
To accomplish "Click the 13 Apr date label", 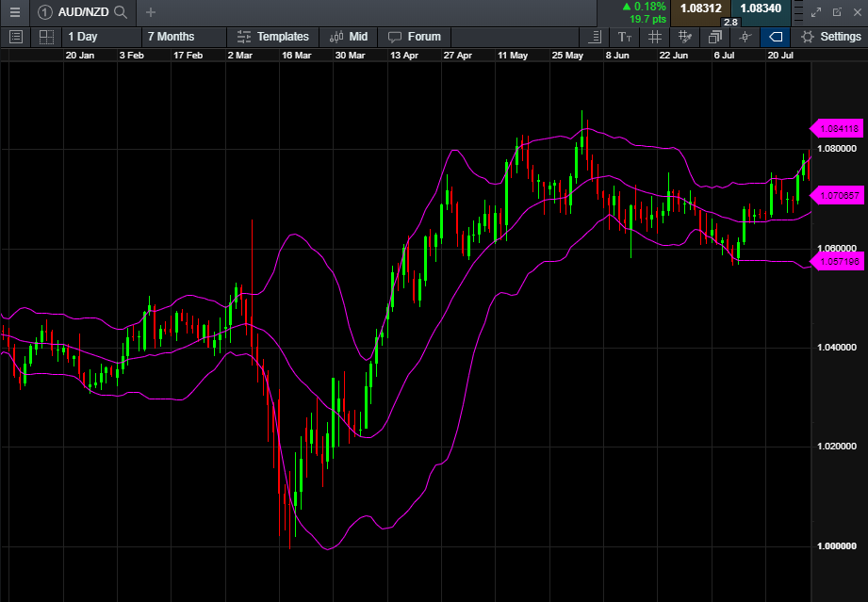I will (404, 56).
